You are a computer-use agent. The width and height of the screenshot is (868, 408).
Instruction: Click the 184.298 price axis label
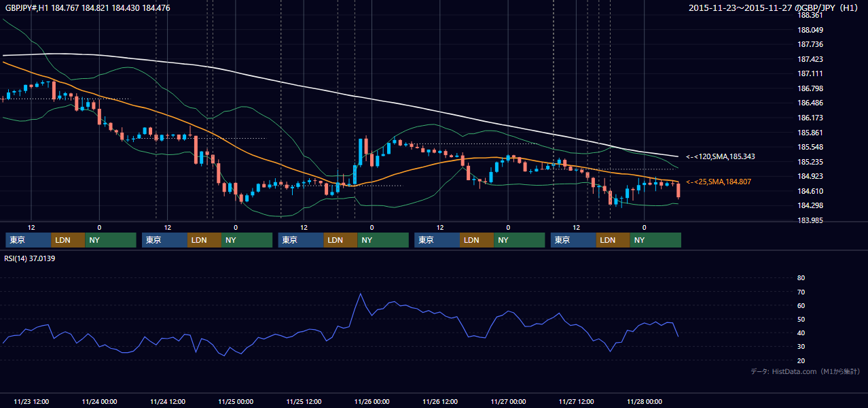(810, 205)
